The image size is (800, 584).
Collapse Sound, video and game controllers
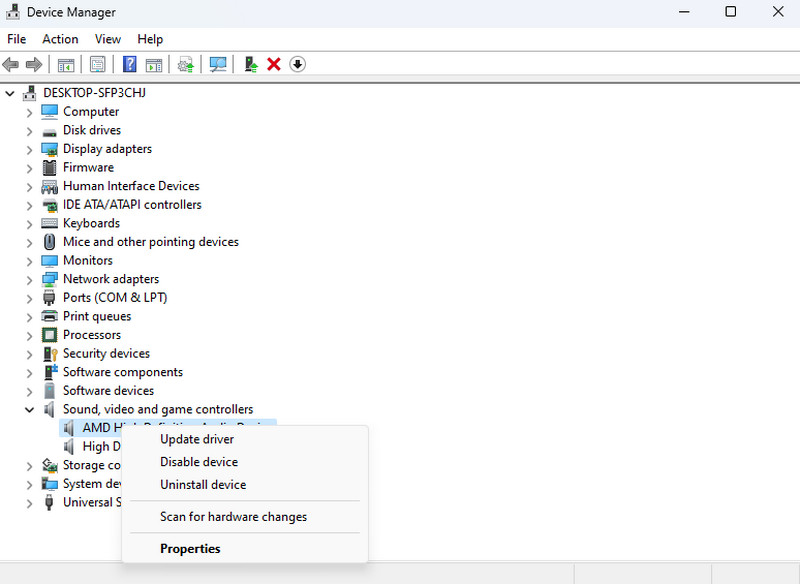(x=29, y=410)
